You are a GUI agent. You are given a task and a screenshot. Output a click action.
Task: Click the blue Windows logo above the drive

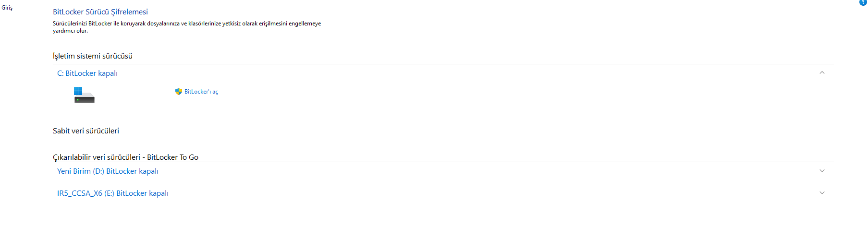click(78, 91)
